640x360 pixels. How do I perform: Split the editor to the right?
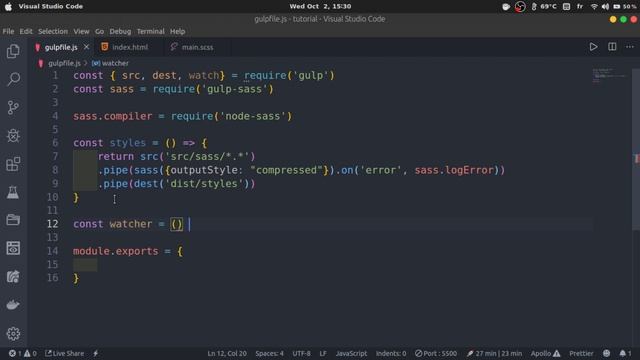pos(612,47)
